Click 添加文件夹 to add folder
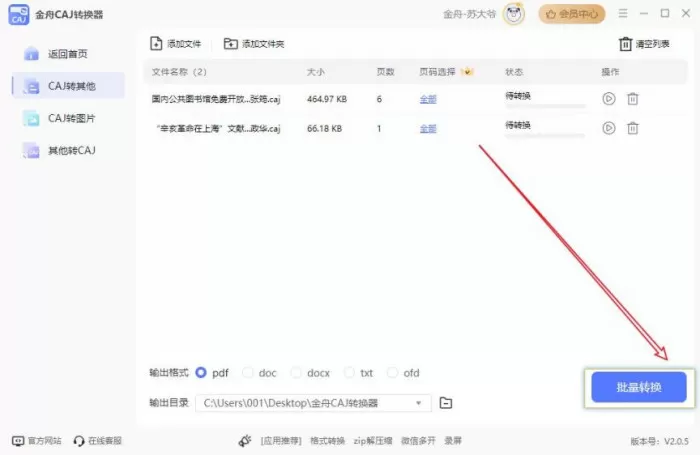 [x=254, y=44]
